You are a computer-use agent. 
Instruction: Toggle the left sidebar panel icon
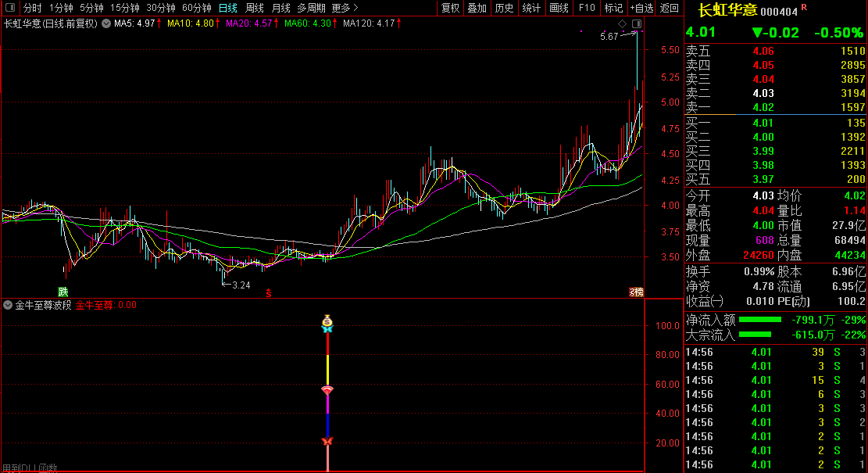pos(10,8)
